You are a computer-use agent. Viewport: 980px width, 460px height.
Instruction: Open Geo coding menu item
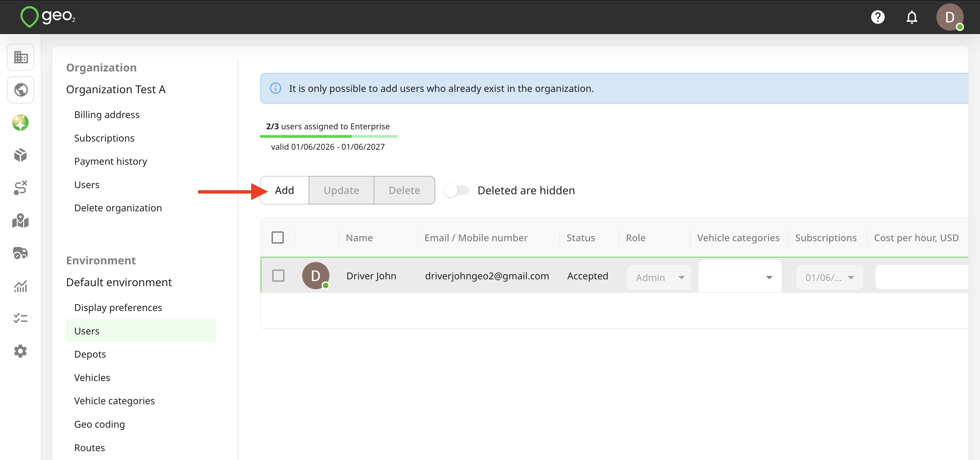tap(99, 424)
